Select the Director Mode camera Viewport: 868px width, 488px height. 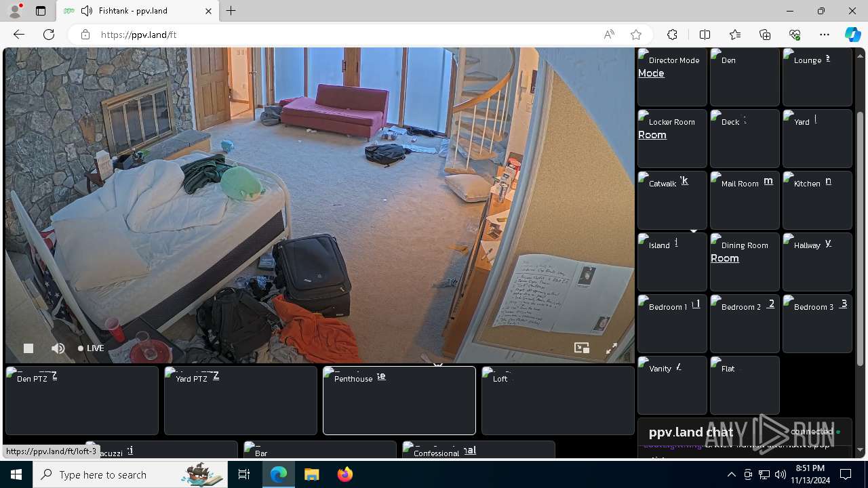tap(672, 77)
